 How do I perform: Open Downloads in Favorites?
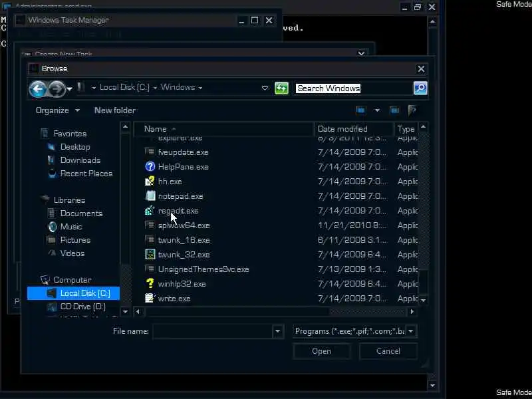[x=80, y=160]
